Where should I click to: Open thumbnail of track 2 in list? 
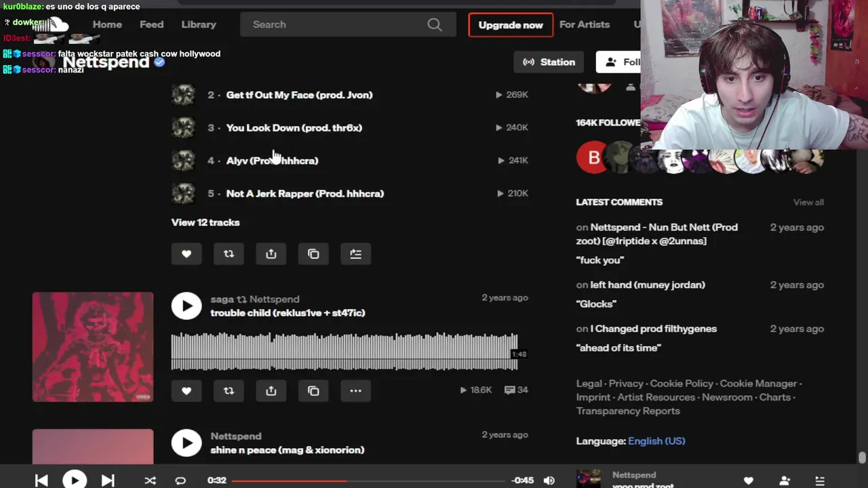click(183, 95)
